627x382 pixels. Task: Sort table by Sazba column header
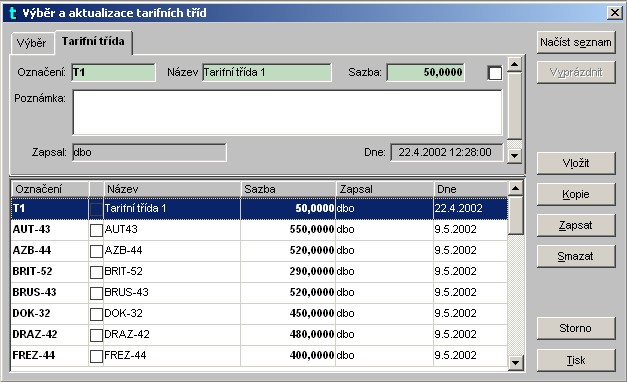(288, 189)
